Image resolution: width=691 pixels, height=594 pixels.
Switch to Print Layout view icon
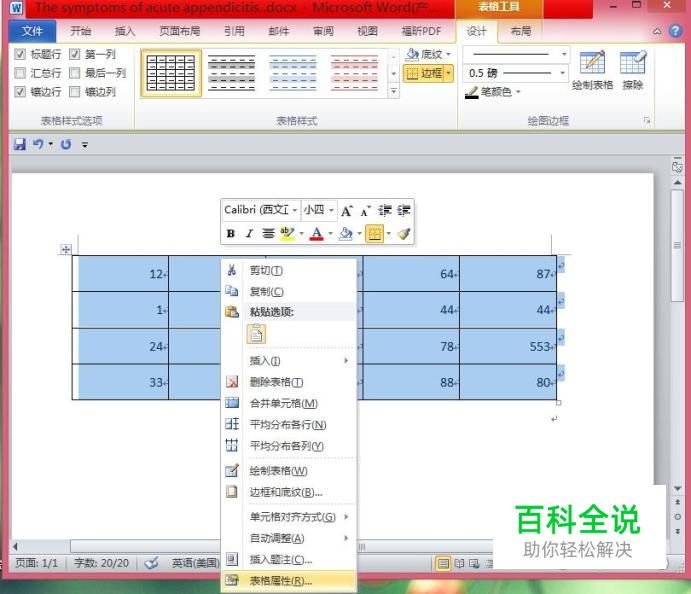click(443, 563)
